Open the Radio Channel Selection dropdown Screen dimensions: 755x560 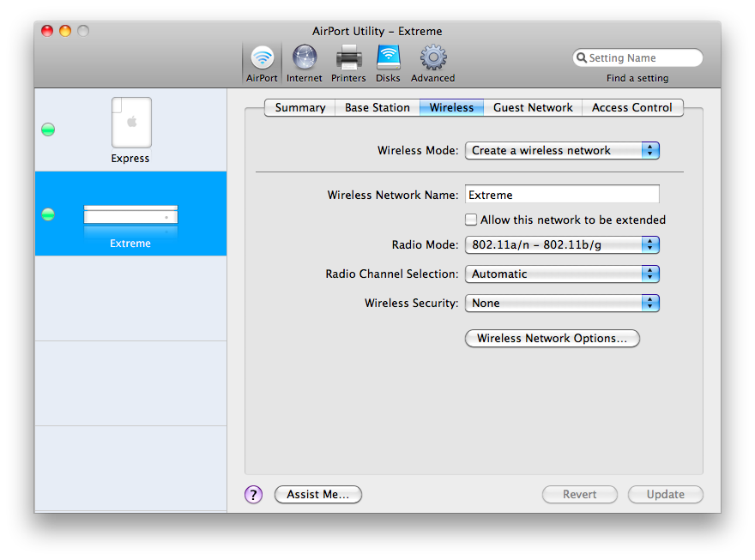[562, 274]
